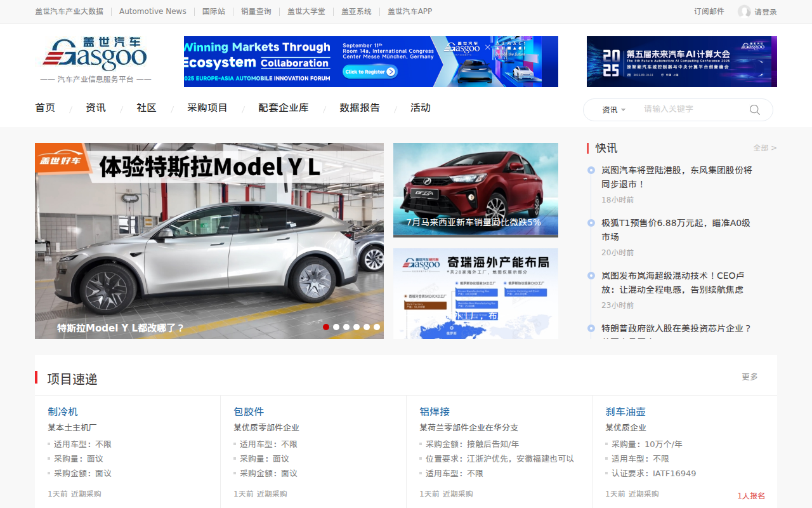Click 采购量：10万个/年 text
The height and width of the screenshot is (508, 812).
(647, 444)
